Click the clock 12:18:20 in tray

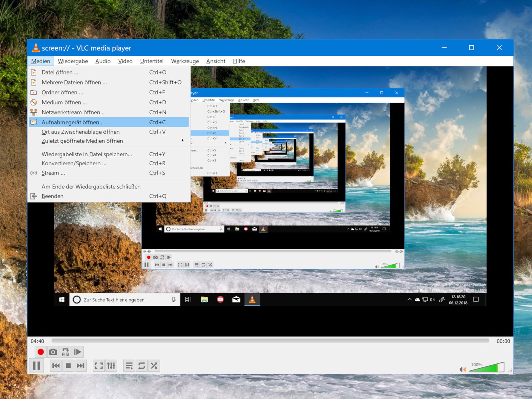[x=458, y=297]
